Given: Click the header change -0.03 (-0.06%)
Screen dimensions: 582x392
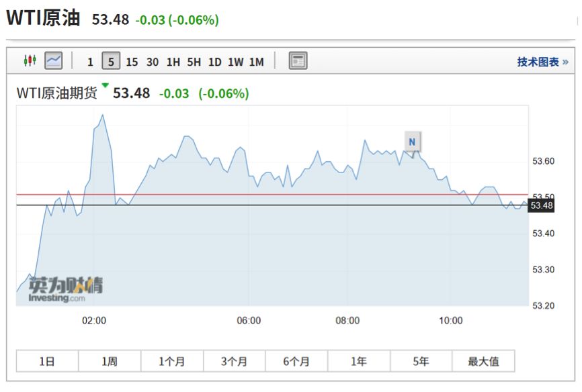Looking at the screenshot, I should [x=177, y=19].
